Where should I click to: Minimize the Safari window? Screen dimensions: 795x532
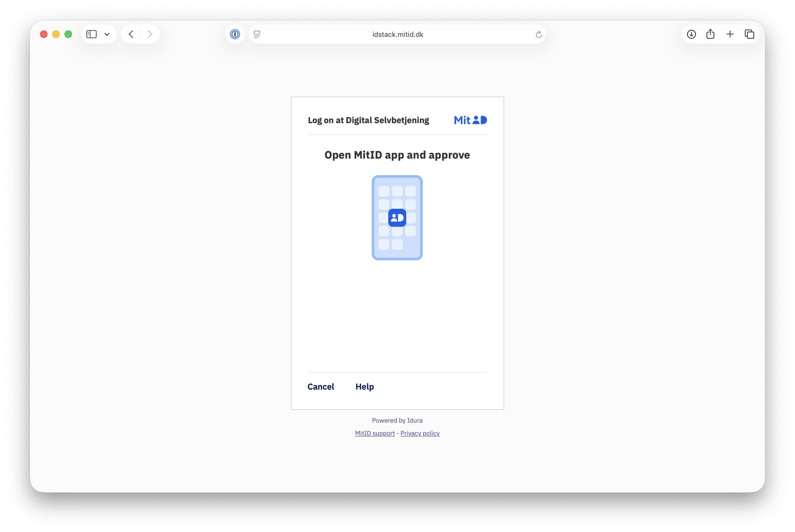click(56, 34)
